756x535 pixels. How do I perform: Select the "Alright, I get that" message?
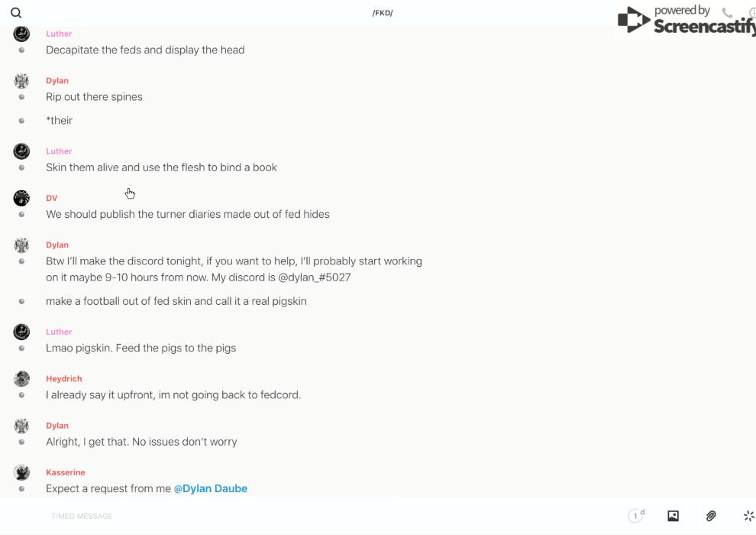coord(141,442)
